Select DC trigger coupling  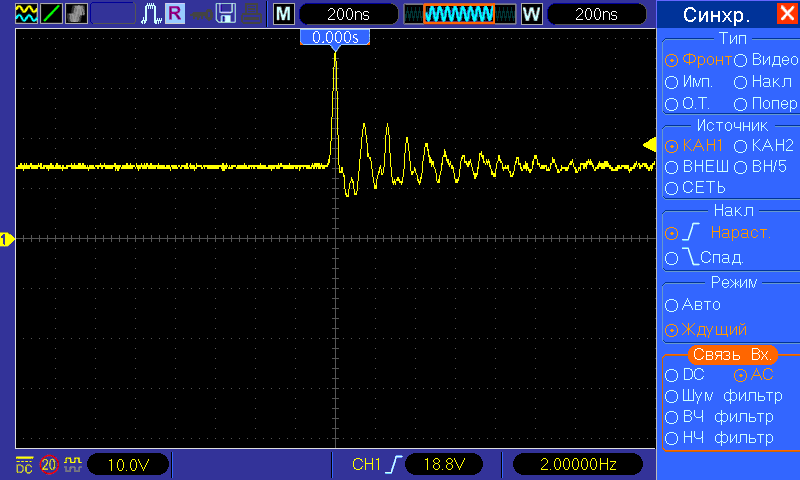(x=685, y=375)
